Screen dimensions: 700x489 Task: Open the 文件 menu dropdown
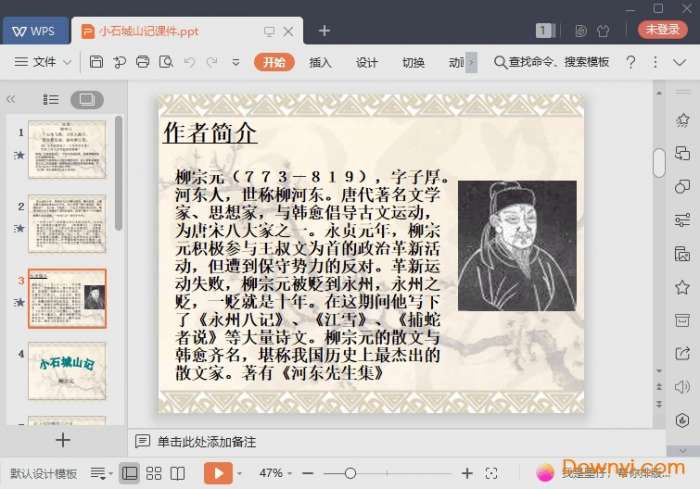43,62
